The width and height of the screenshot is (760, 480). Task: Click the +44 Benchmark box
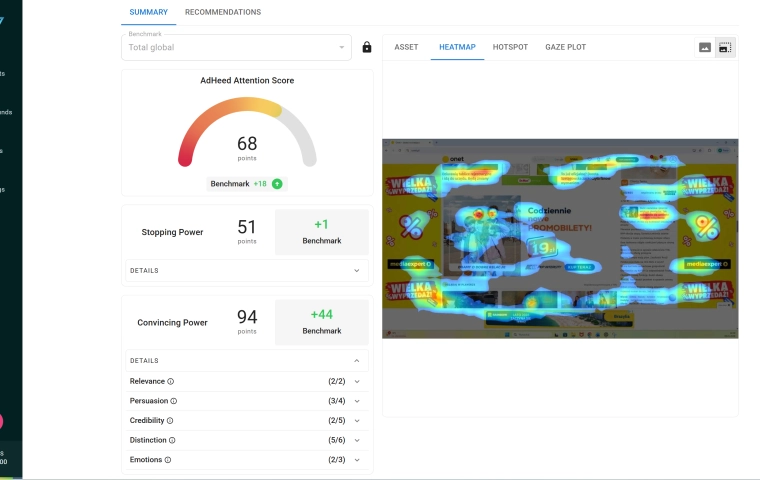pyautogui.click(x=321, y=321)
